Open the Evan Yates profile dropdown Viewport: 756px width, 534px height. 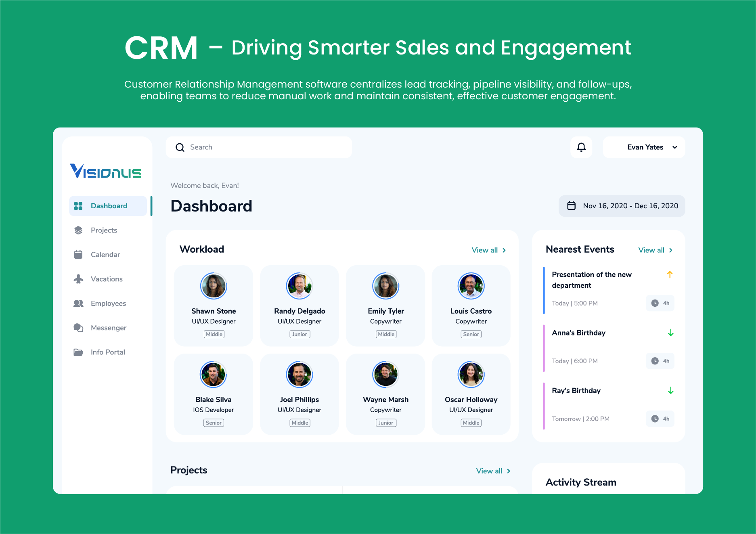644,147
